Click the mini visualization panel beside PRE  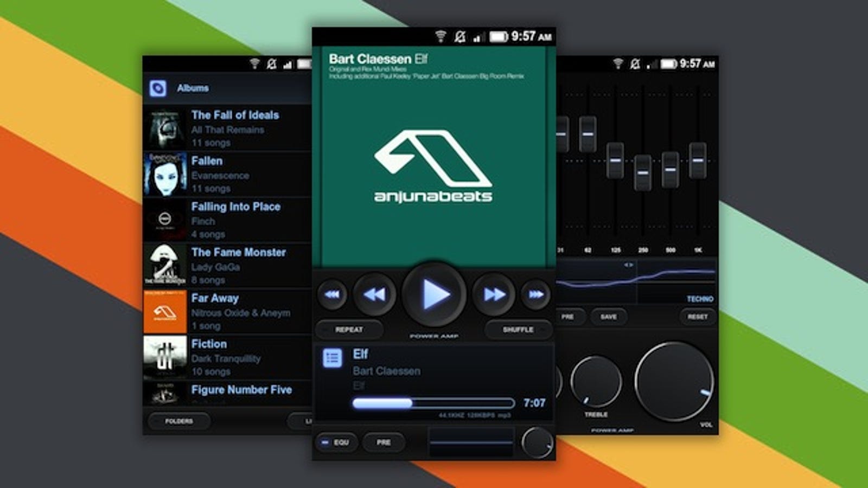pos(471,442)
